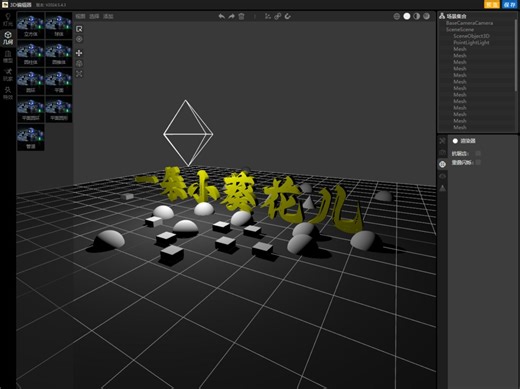Add a 圆柱体 cylinder from the thumbnail

pos(31,53)
